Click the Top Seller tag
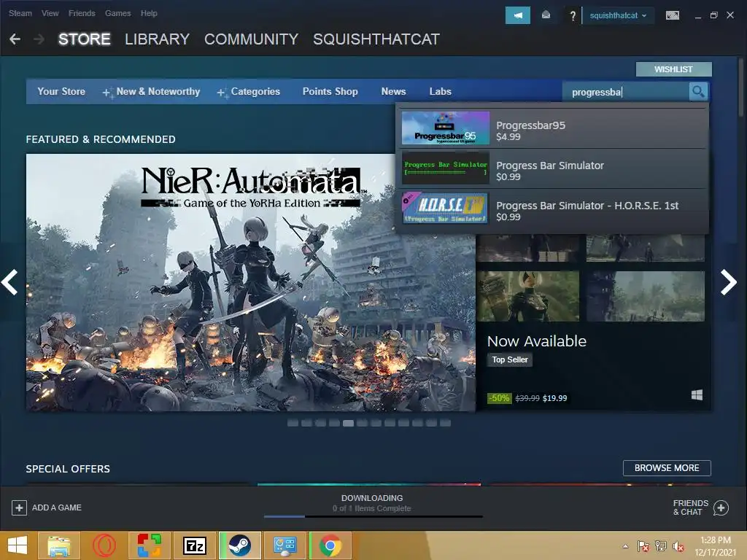The image size is (747, 560). (510, 359)
